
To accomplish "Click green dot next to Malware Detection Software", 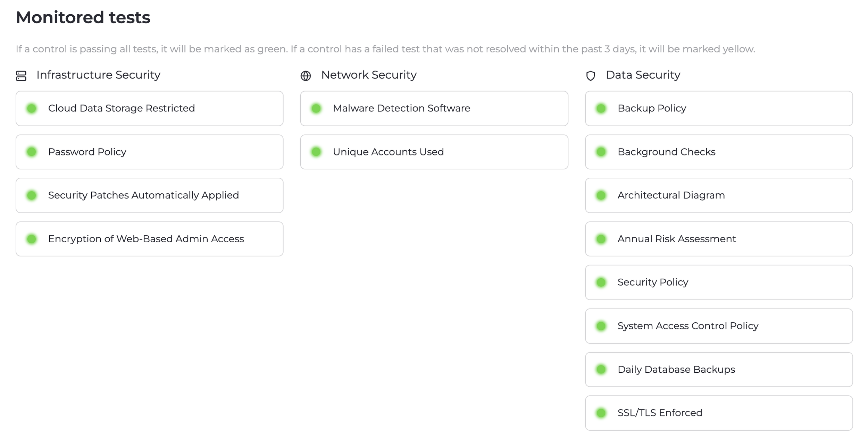I will [x=316, y=109].
